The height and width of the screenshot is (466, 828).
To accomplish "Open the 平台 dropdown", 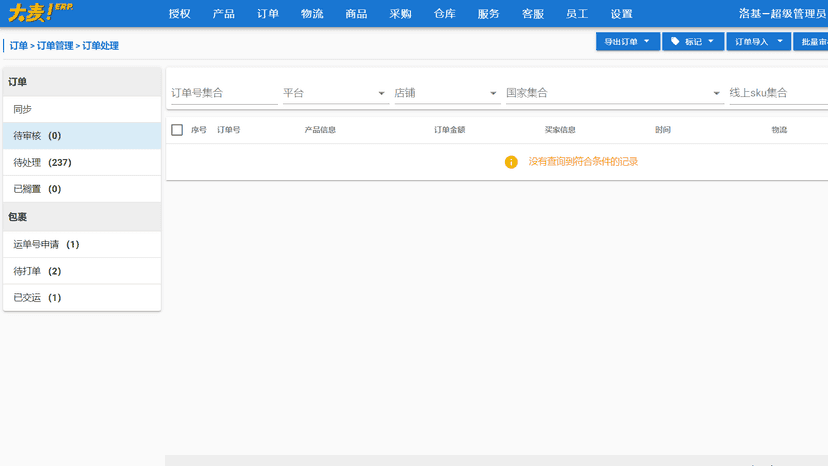I will tap(336, 93).
